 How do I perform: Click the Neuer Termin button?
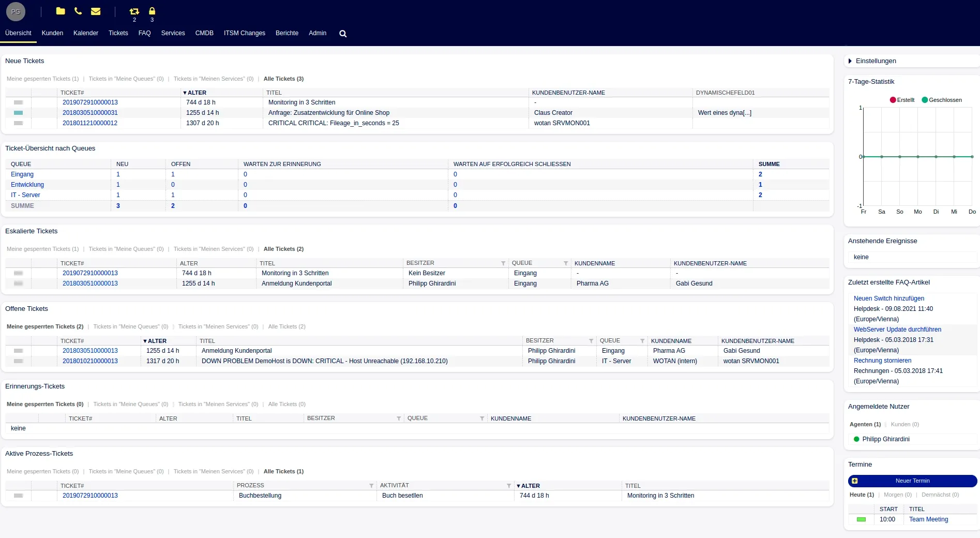point(912,481)
